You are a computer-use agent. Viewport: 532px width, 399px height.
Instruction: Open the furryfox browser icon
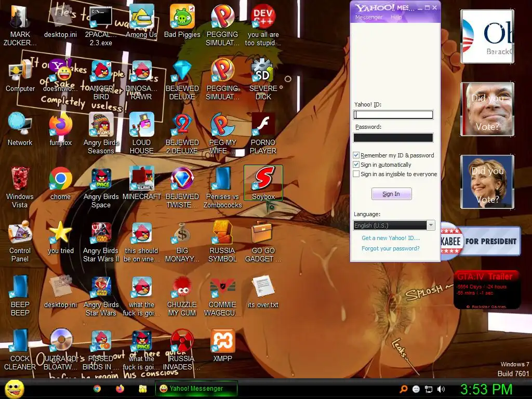coord(61,129)
